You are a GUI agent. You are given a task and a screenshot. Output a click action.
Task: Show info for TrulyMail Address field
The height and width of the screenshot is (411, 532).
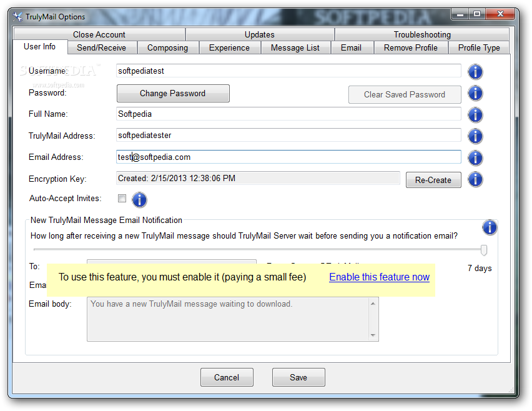(x=475, y=136)
